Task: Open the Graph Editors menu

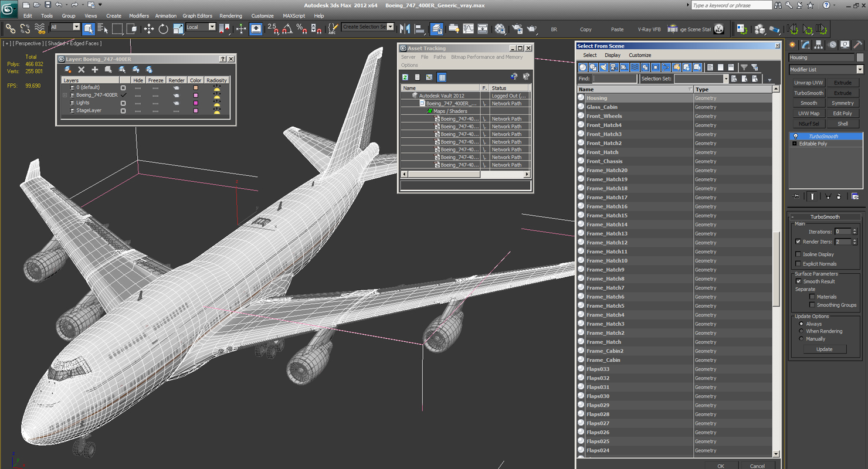Action: [x=198, y=16]
